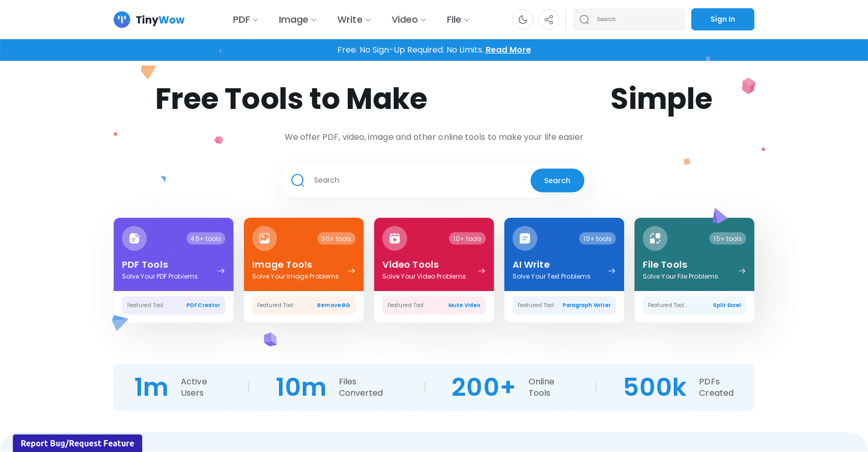This screenshot has width=868, height=452.
Task: Click the AI Write note icon
Action: (x=525, y=238)
